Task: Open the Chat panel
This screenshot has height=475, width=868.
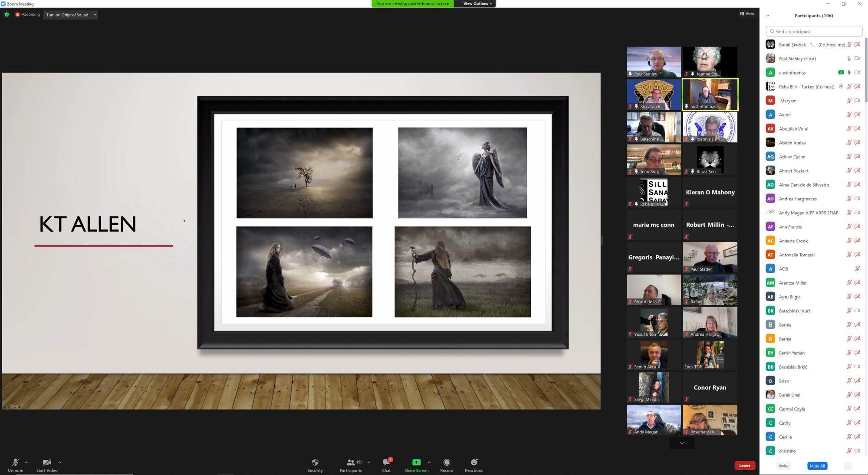Action: point(386,465)
